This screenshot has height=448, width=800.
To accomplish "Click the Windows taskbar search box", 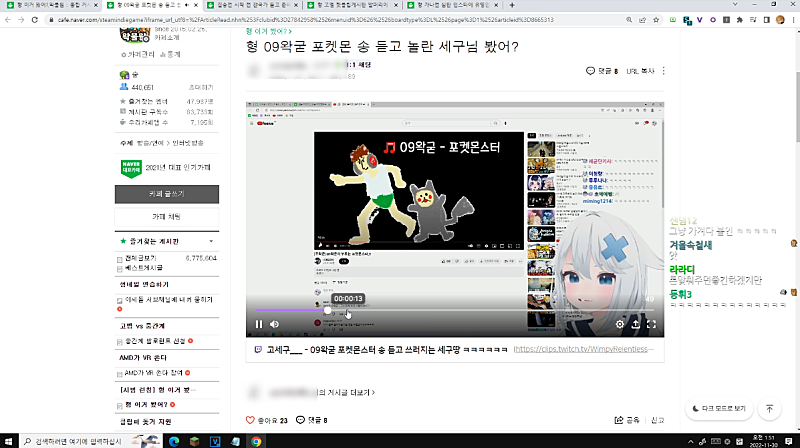I will tap(92, 441).
